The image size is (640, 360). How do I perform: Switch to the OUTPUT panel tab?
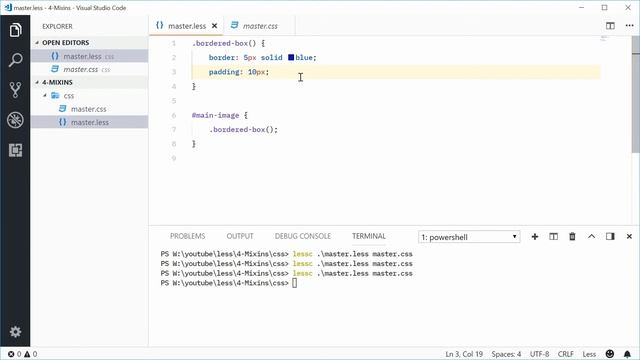[x=240, y=236]
